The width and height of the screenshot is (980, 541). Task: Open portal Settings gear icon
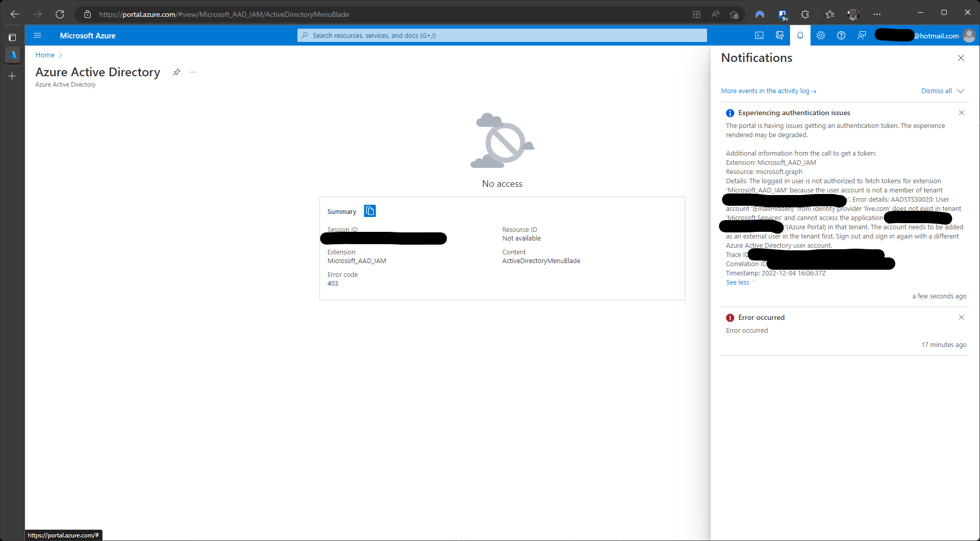point(821,35)
